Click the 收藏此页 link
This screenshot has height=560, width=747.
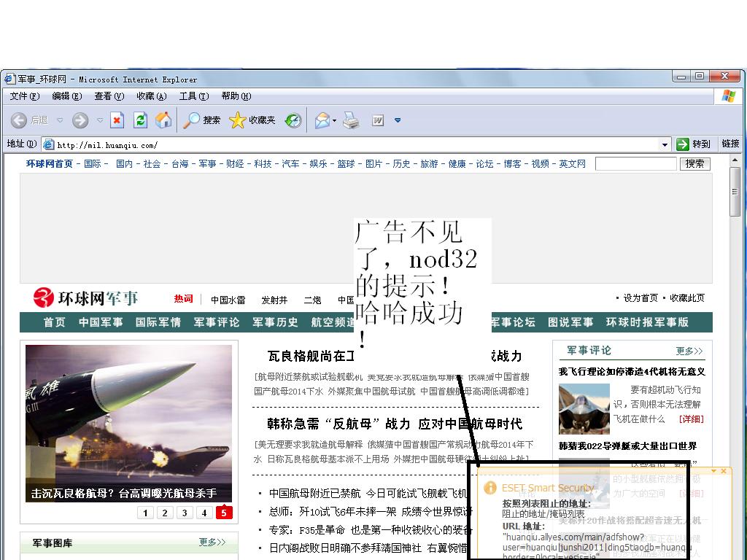click(687, 298)
